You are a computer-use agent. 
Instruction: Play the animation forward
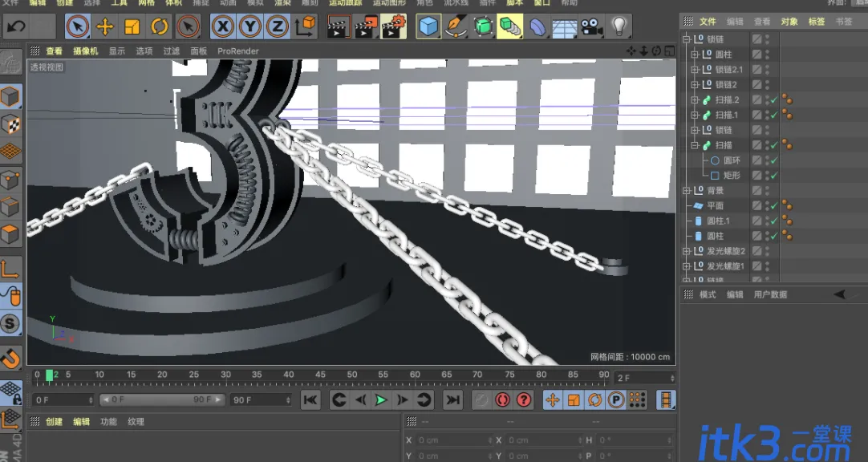coord(381,400)
